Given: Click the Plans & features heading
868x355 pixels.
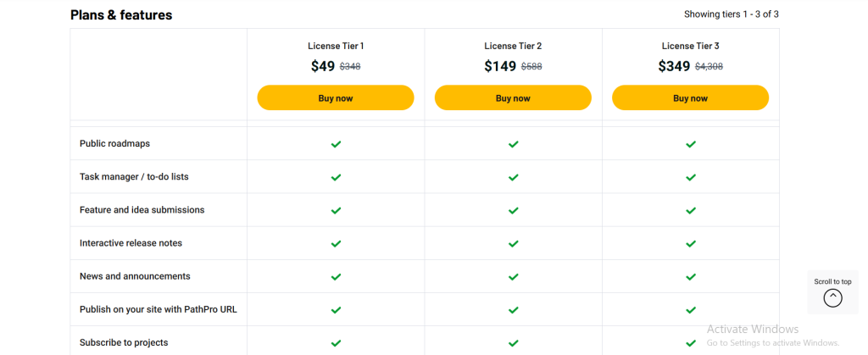Looking at the screenshot, I should (121, 15).
